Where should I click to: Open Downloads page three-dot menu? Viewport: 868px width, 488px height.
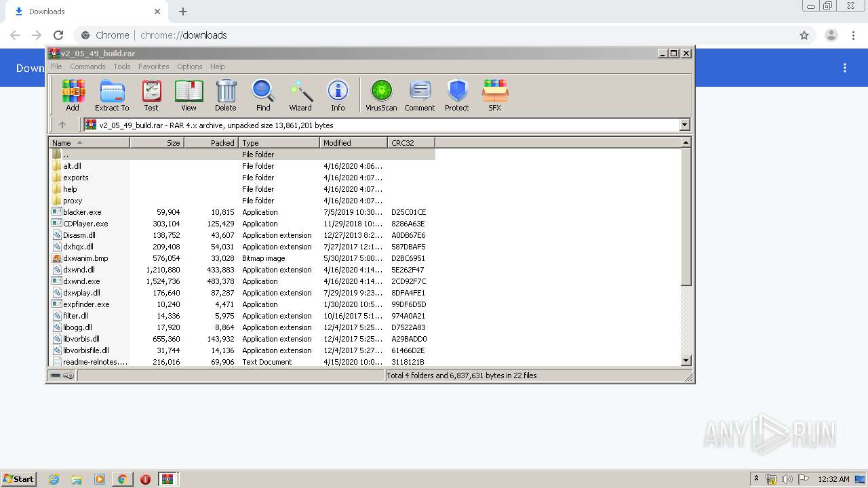tap(845, 68)
